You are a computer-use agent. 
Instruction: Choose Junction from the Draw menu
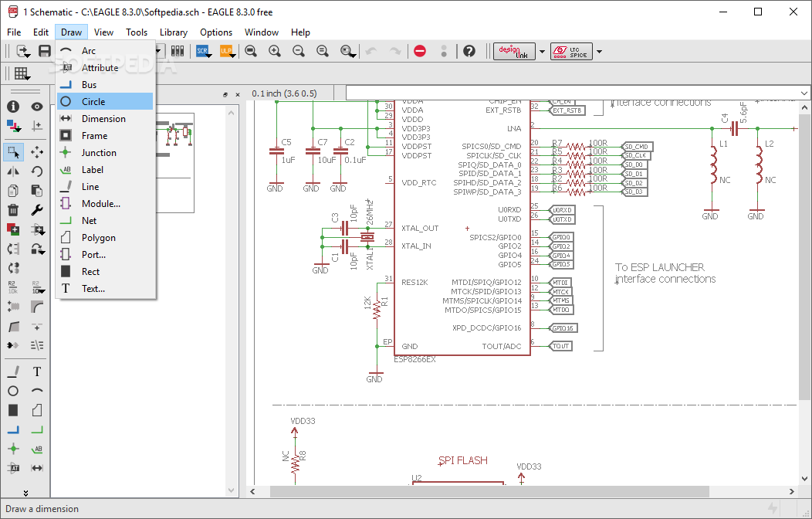[x=105, y=152]
